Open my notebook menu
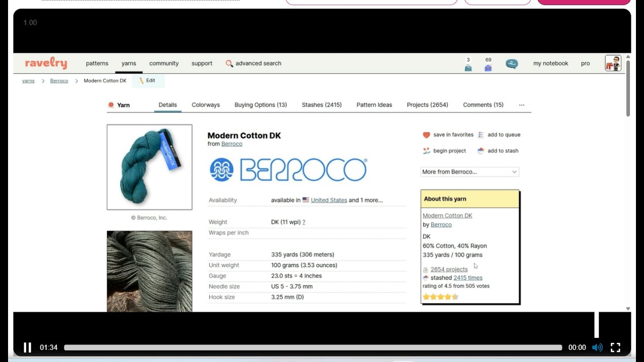The image size is (644, 362). [550, 63]
